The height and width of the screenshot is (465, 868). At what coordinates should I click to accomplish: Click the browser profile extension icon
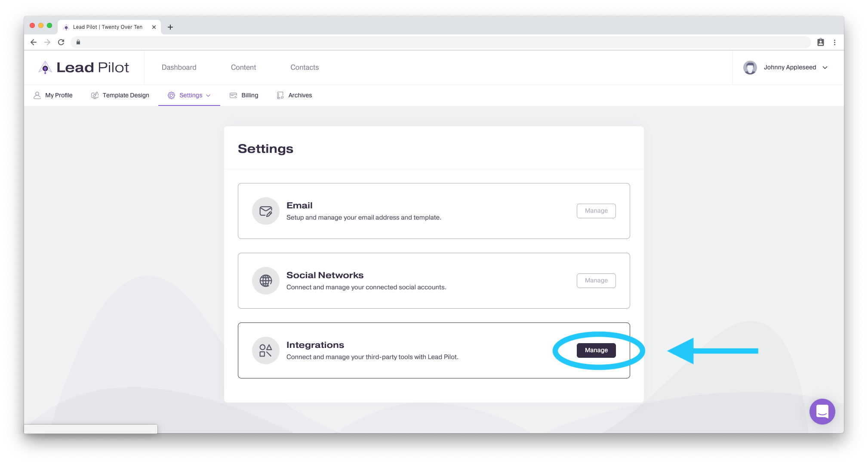821,42
